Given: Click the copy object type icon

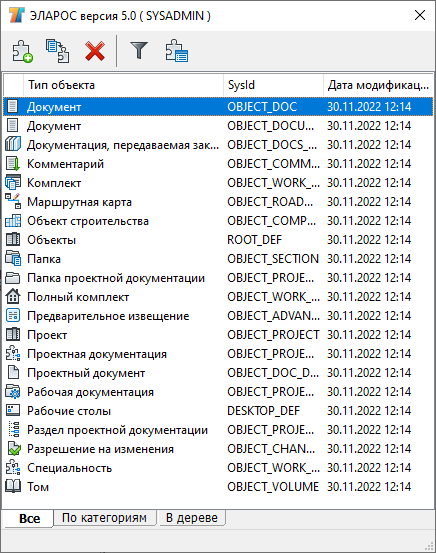Looking at the screenshot, I should [x=57, y=51].
